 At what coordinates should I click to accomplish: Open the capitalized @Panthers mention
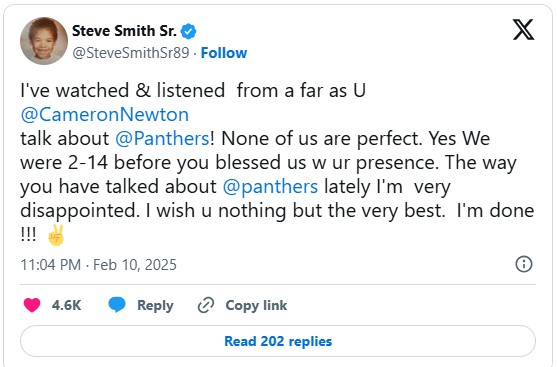[162, 139]
